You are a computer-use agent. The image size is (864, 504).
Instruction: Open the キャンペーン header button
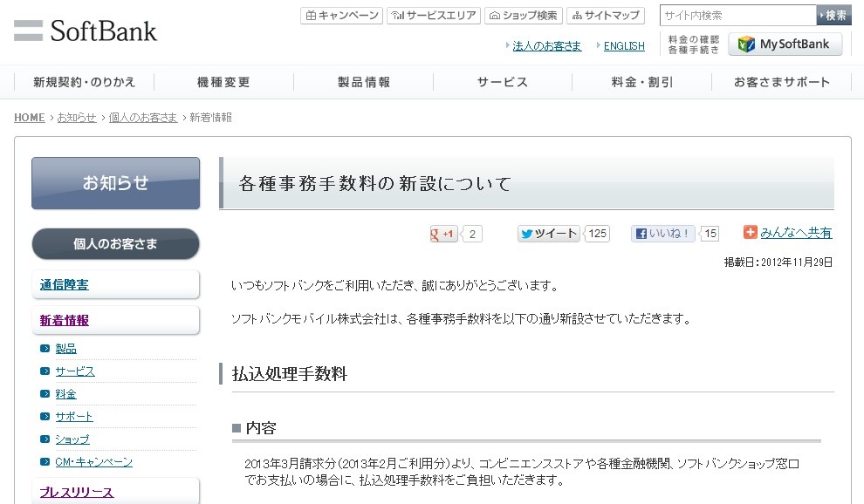tap(341, 16)
